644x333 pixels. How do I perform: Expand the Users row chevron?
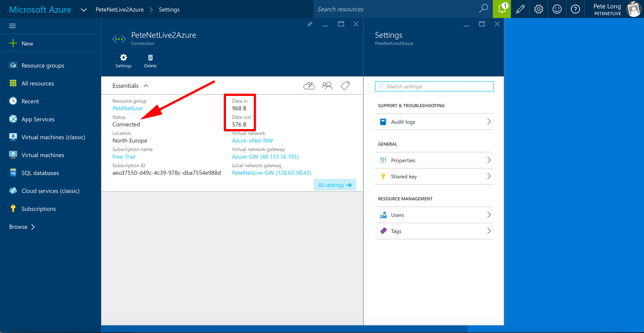489,215
